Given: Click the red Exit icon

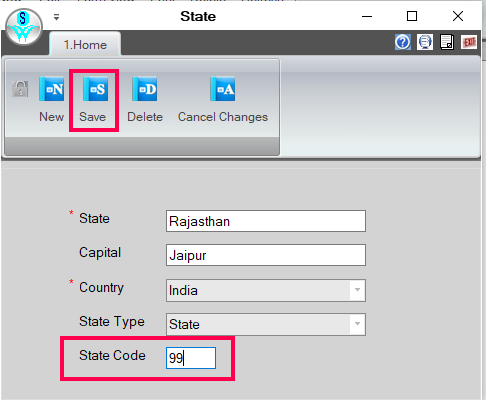Looking at the screenshot, I should (x=469, y=42).
